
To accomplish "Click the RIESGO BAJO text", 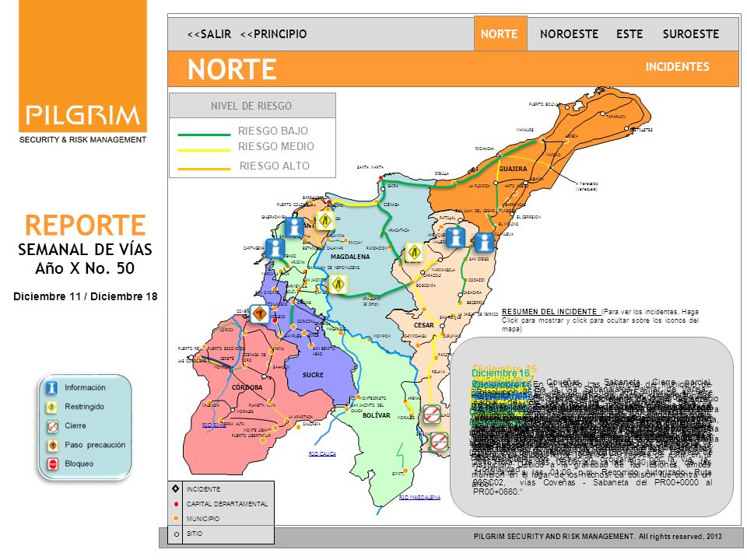I will (x=273, y=131).
